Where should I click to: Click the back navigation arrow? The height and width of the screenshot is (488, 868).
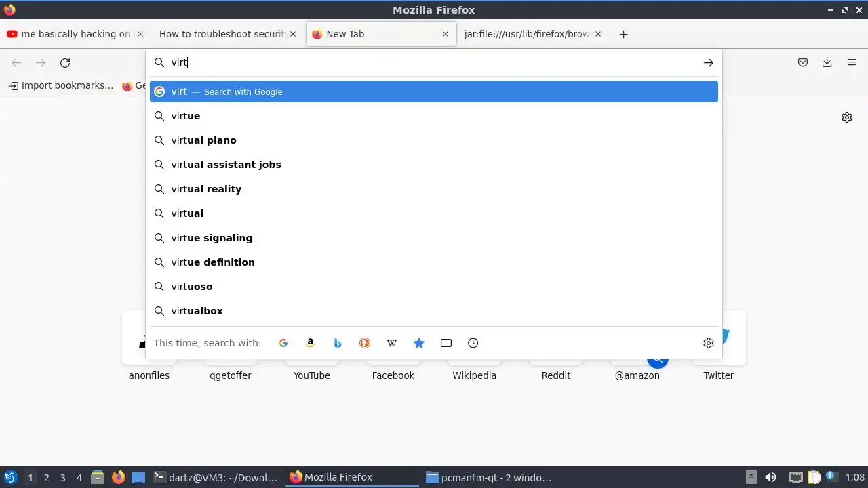16,62
